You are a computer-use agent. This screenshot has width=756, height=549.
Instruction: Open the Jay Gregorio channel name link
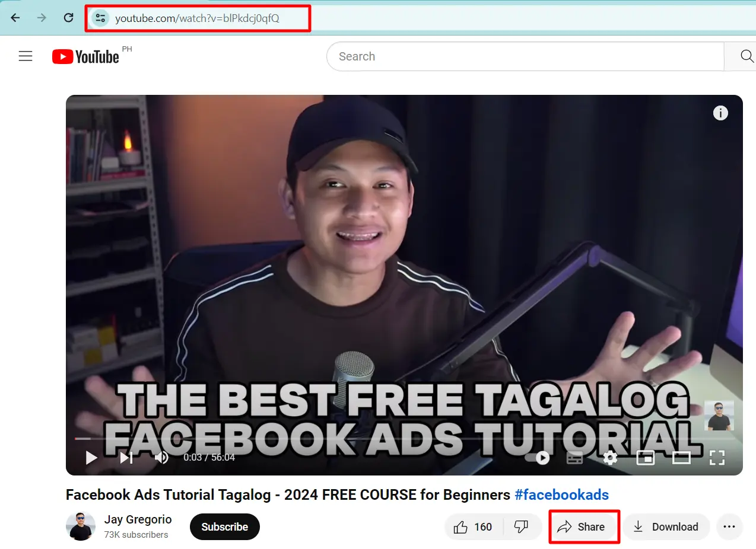138,519
